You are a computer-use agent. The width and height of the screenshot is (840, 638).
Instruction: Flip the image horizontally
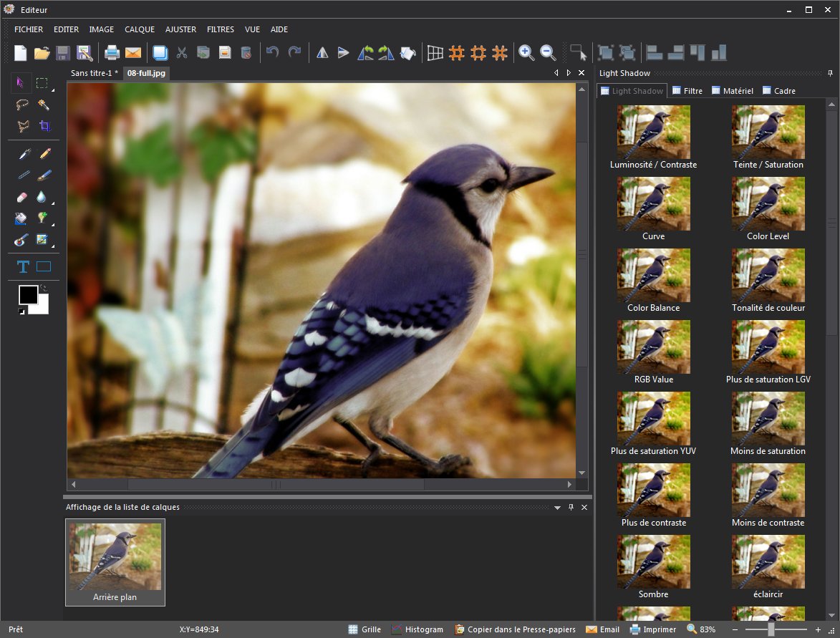(322, 52)
